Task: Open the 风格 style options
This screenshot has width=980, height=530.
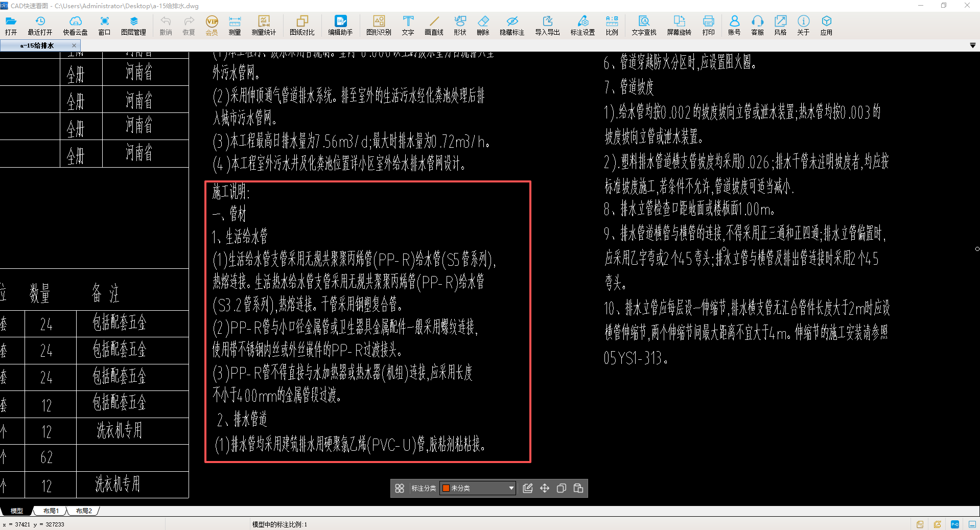Action: (780, 25)
